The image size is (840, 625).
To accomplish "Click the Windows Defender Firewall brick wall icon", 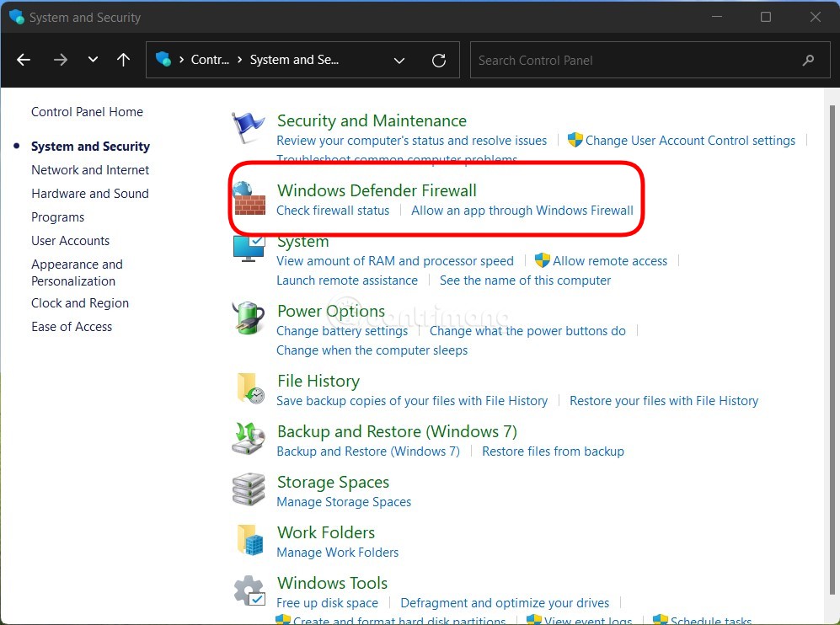I will click(248, 198).
